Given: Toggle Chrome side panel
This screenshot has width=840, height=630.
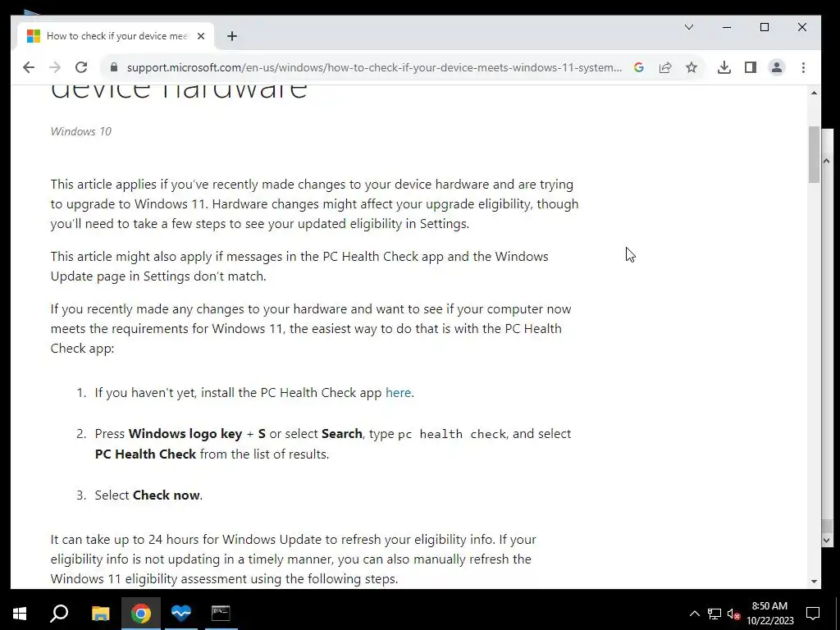Looking at the screenshot, I should tap(750, 67).
